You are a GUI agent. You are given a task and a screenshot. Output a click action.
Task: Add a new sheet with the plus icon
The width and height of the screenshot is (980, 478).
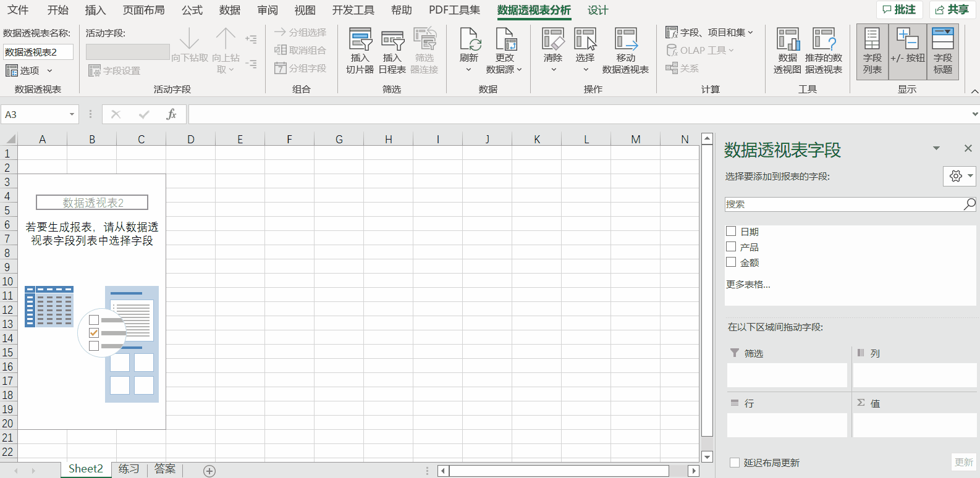209,471
